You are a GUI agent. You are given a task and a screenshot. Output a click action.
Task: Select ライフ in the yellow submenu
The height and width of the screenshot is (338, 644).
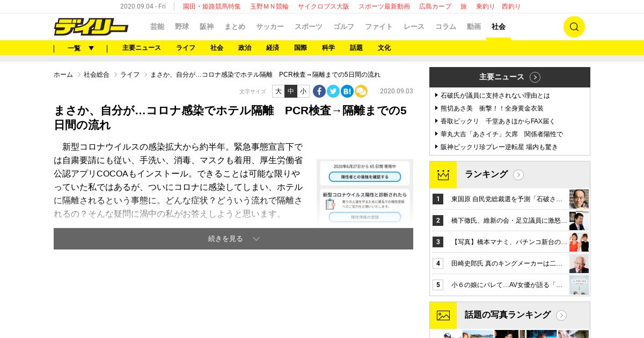(x=186, y=48)
